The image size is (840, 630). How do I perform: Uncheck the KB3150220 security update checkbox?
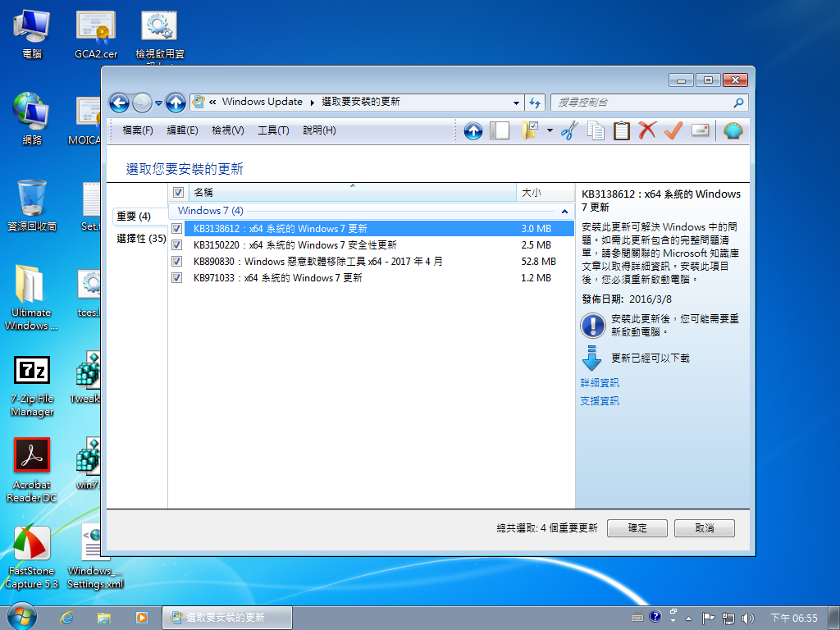177,244
